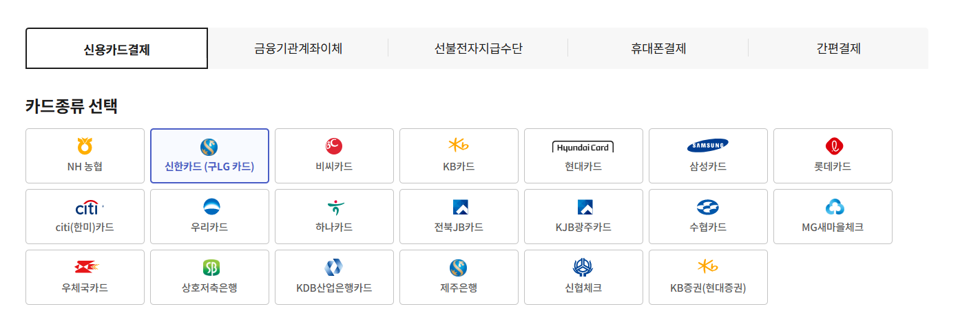Click the 전북JB카드 logo
980x320 pixels.
tap(461, 207)
